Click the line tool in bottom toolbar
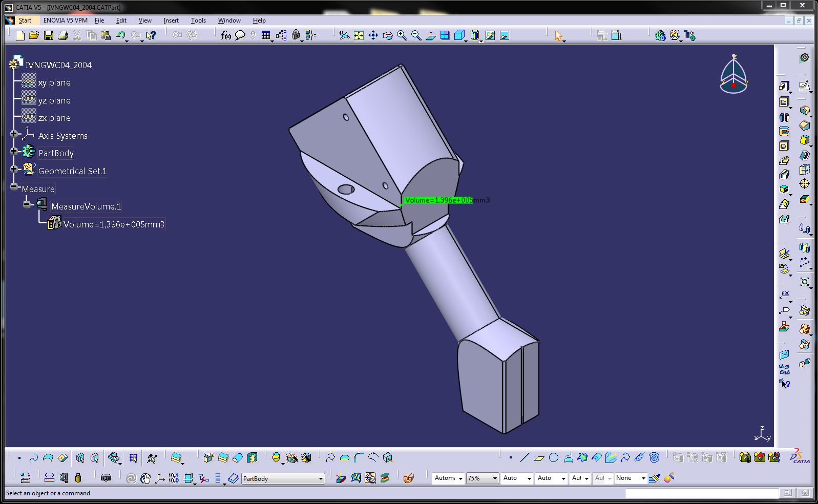This screenshot has width=818, height=504. (525, 457)
